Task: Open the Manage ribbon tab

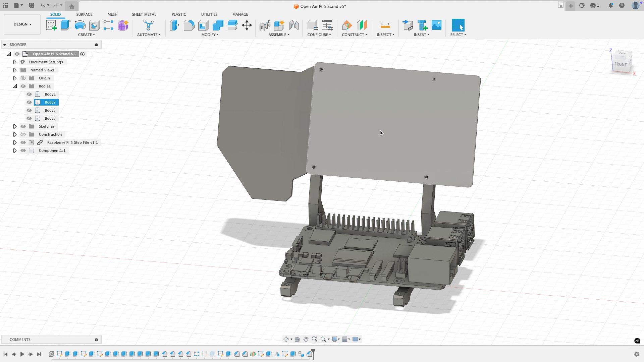Action: point(240,14)
